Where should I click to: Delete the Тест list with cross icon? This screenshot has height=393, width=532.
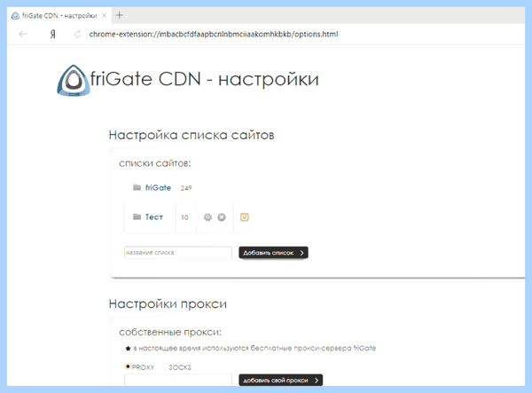(222, 217)
